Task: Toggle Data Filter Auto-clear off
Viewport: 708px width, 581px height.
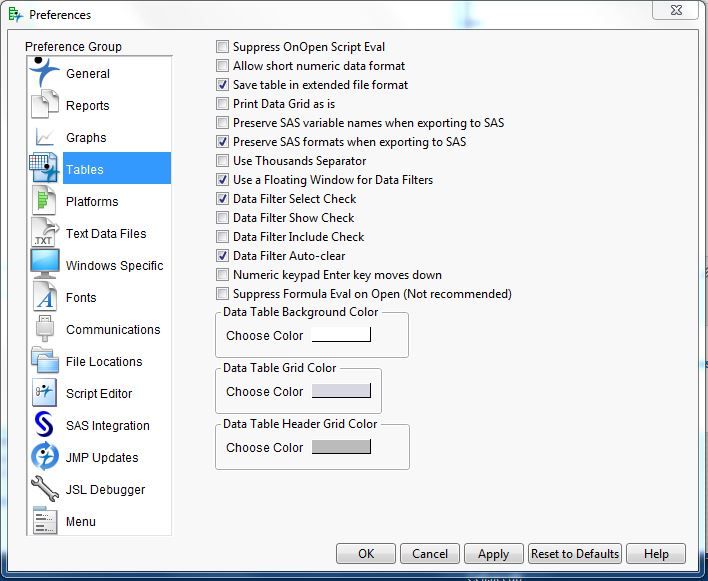Action: 222,256
